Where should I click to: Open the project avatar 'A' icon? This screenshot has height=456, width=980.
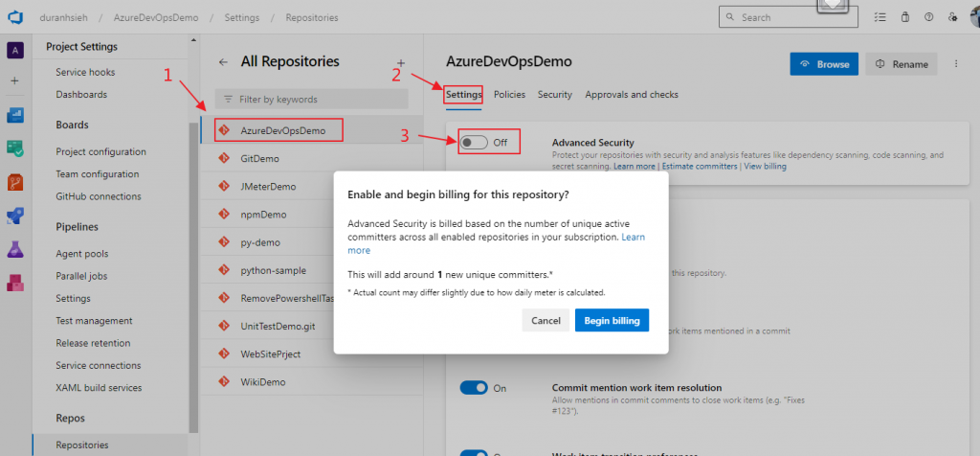pyautogui.click(x=15, y=50)
